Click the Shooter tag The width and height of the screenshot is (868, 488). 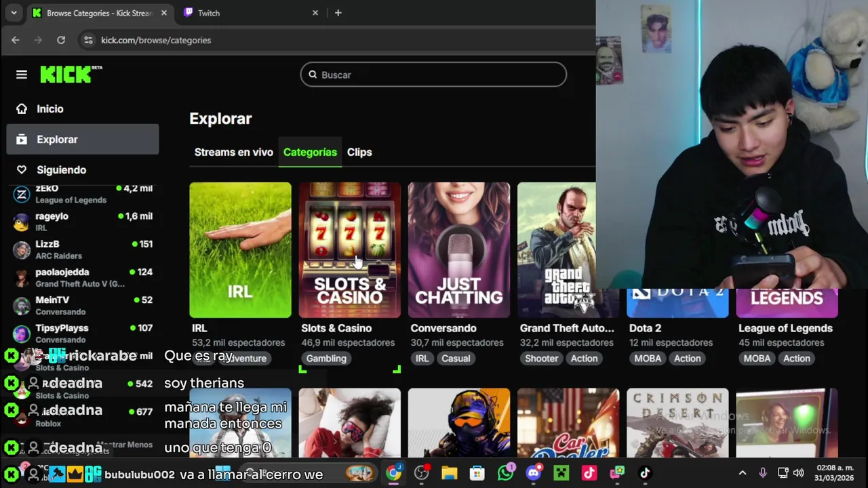(541, 358)
